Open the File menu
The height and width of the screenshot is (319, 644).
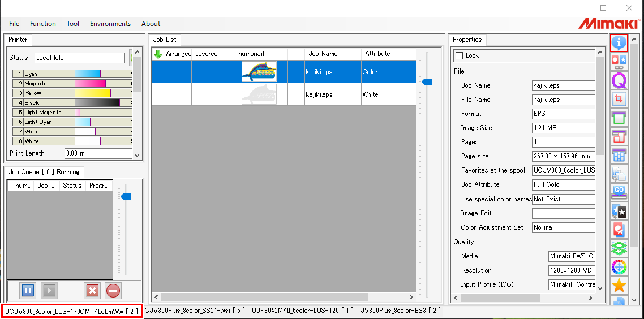(14, 24)
